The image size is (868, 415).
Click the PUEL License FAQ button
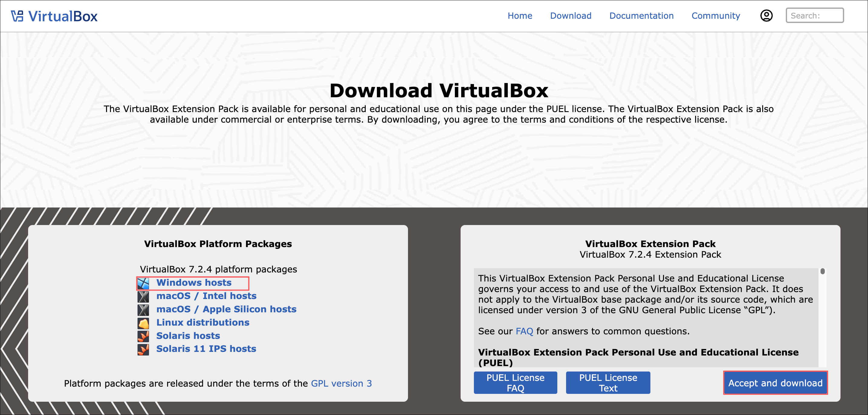click(515, 383)
